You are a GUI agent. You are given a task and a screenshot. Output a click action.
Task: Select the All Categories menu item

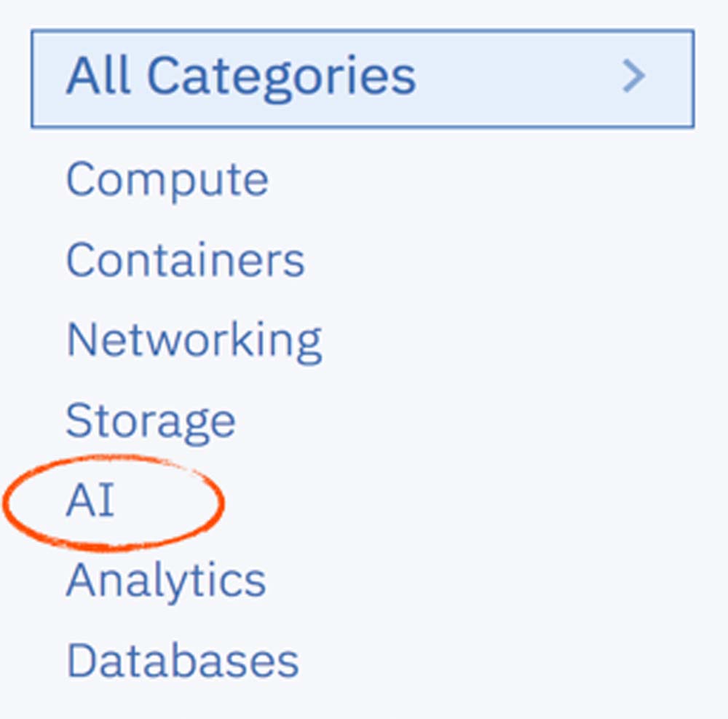coord(240,76)
